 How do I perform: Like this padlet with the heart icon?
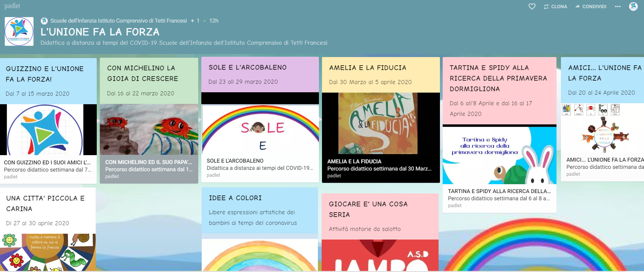[x=532, y=6]
